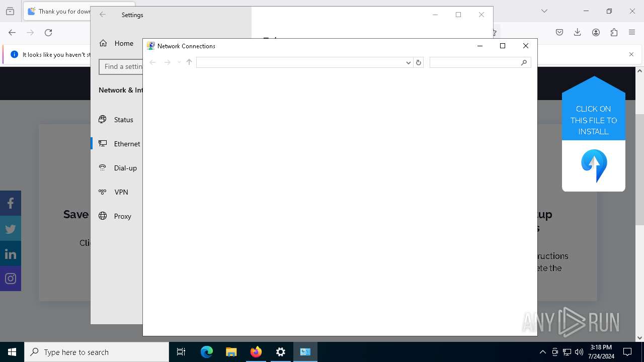The image size is (644, 362).
Task: Switch to Settings gear on taskbar
Action: pyautogui.click(x=281, y=352)
